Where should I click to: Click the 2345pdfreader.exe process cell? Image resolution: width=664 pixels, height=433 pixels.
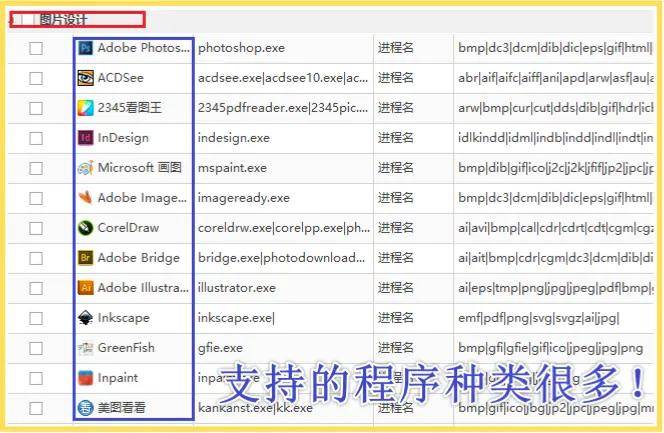(x=283, y=108)
